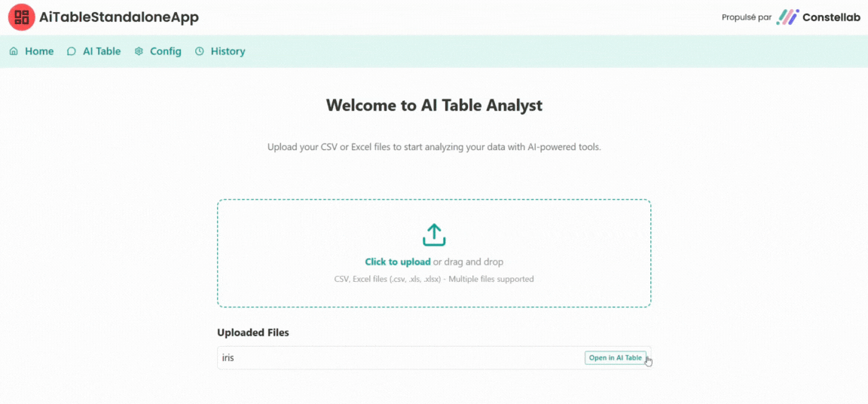Open the Config tab label
The image size is (868, 404).
click(166, 51)
